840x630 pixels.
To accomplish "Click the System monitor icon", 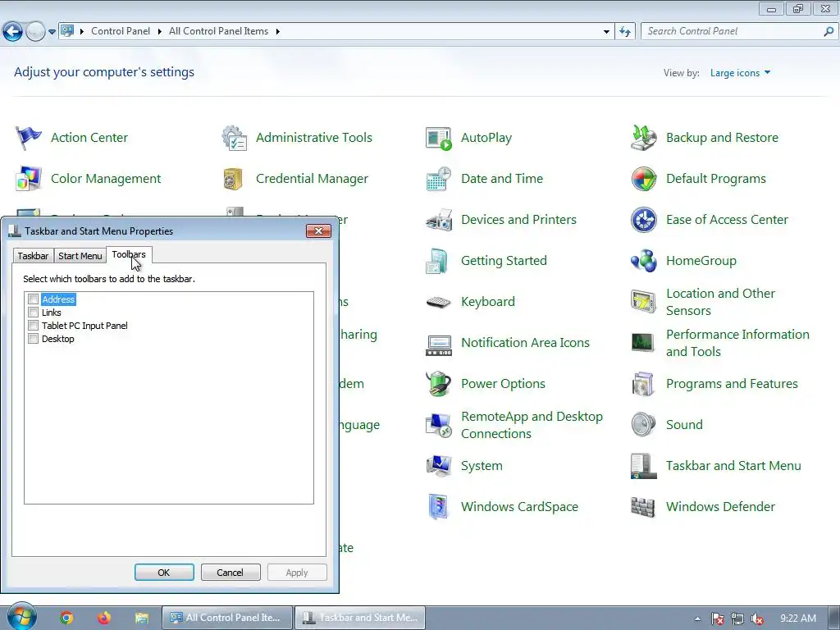I will point(439,466).
